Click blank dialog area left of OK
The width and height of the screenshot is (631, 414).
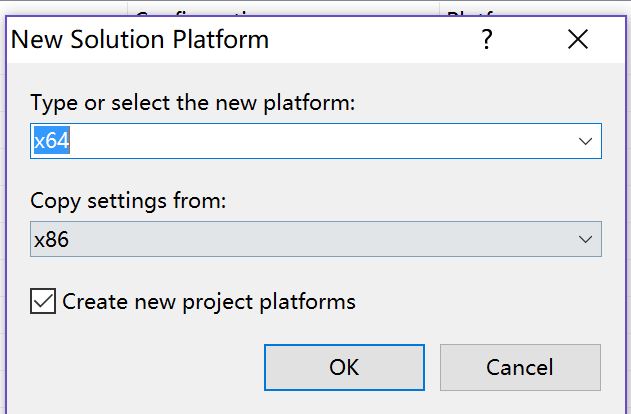click(x=140, y=367)
